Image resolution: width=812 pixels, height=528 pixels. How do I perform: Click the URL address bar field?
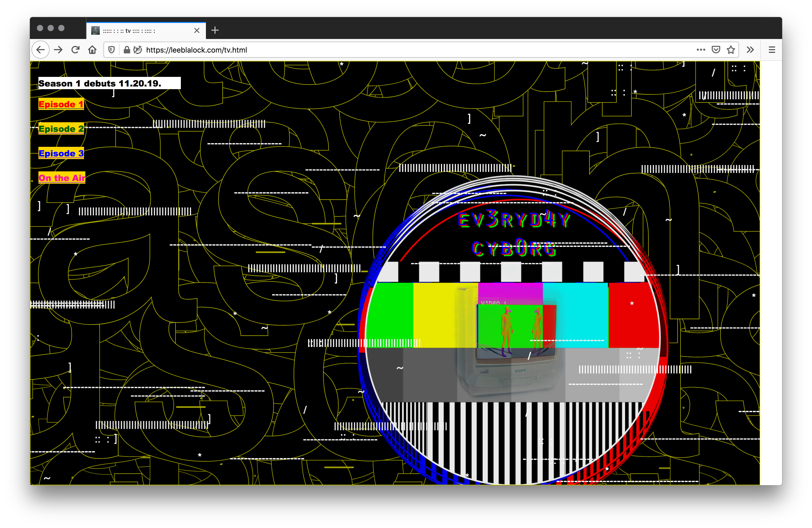click(x=405, y=49)
